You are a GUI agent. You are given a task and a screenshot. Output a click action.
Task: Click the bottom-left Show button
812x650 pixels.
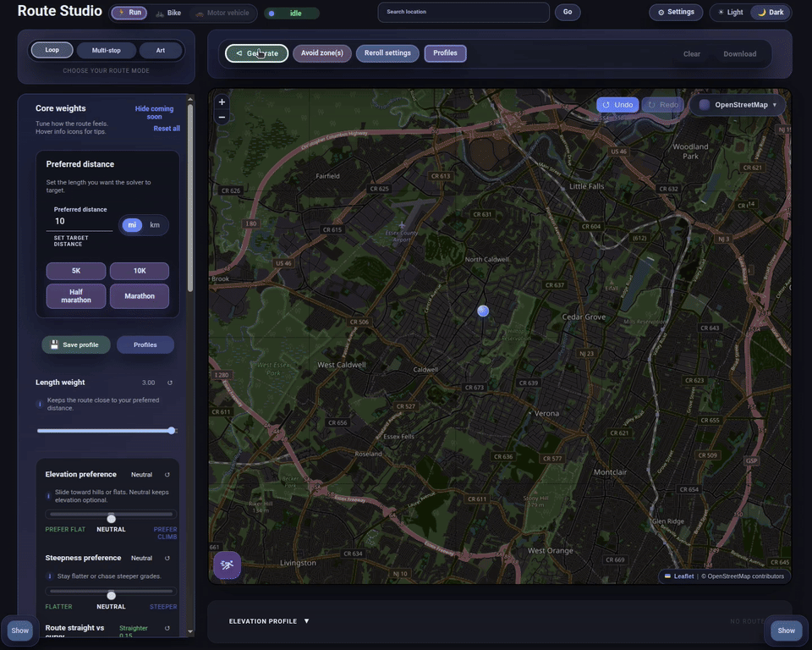click(x=20, y=631)
